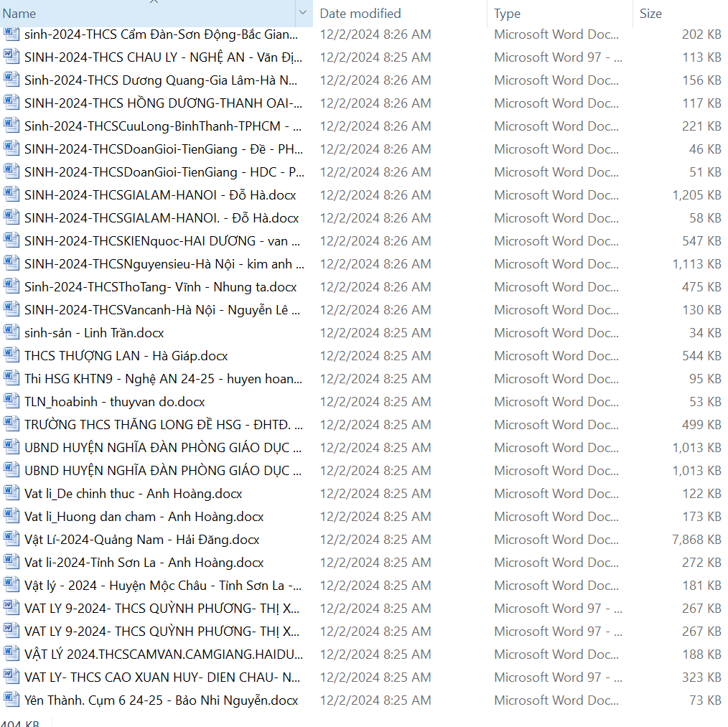This screenshot has width=728, height=727.
Task: Select the icon for THCS THƯỢNG LAN - Hà Giáp.docx
Action: pos(11,355)
